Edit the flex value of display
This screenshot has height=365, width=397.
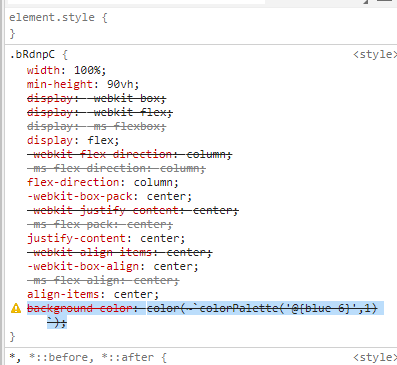[100, 140]
